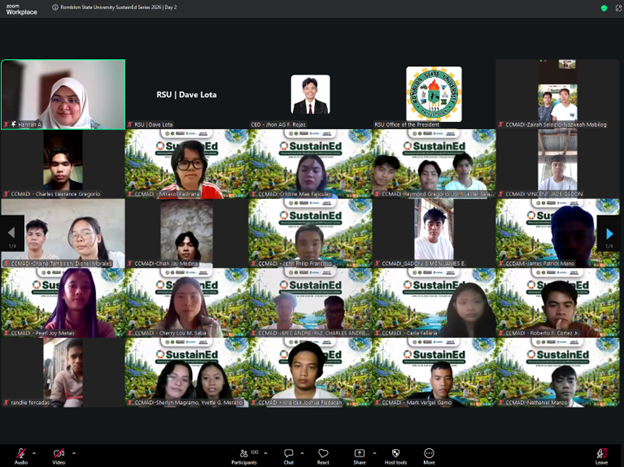Start camera using the Video button
This screenshot has width=624, height=467.
[x=59, y=453]
